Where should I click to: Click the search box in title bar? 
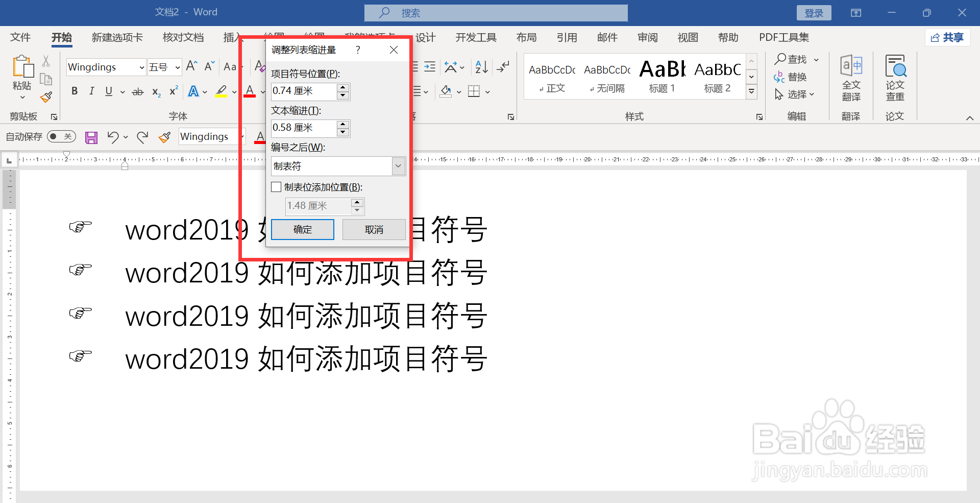click(x=496, y=13)
